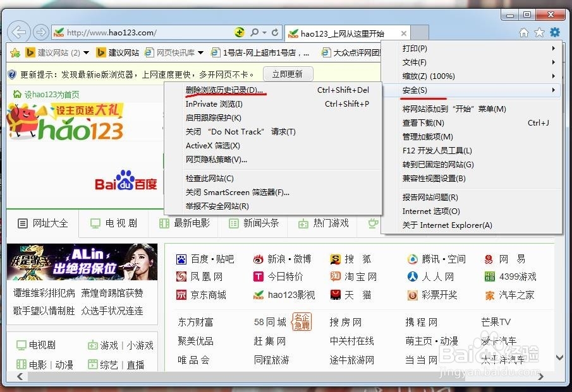Select 关于 Internet Explorer(A)
The image size is (572, 392).
(472, 225)
